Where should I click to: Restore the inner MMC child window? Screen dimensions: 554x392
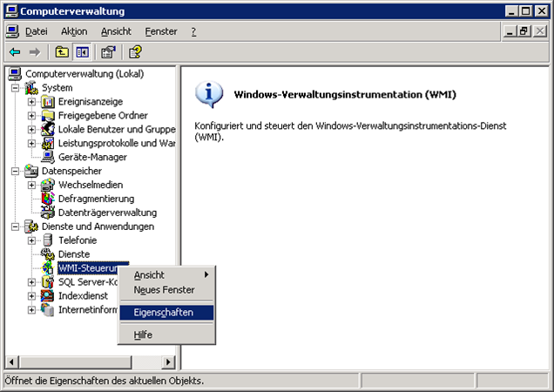524,31
